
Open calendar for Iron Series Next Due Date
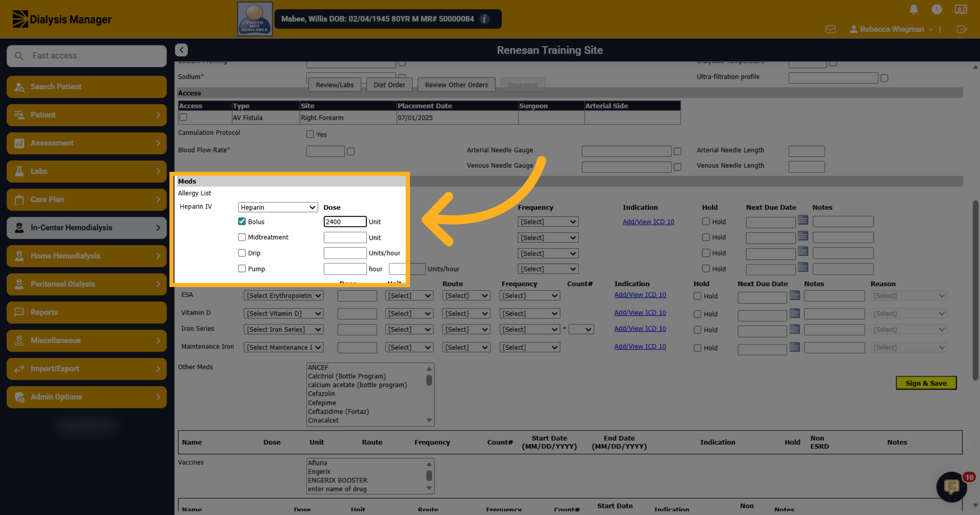coord(795,329)
